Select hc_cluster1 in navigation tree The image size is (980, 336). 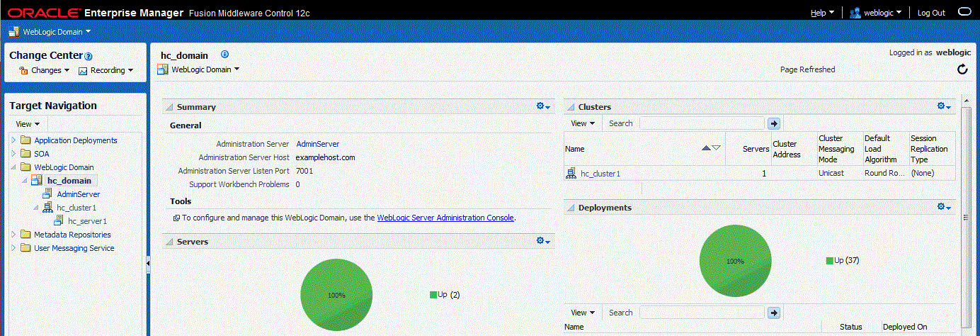point(76,208)
